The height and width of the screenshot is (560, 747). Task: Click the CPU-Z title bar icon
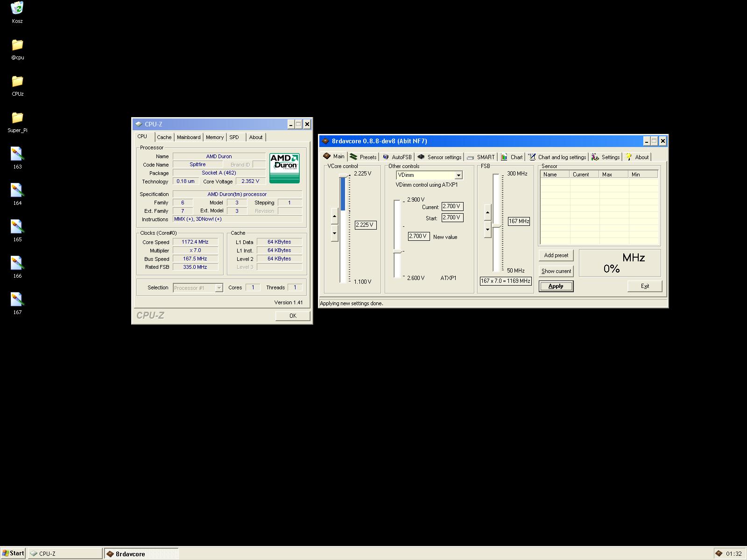139,124
